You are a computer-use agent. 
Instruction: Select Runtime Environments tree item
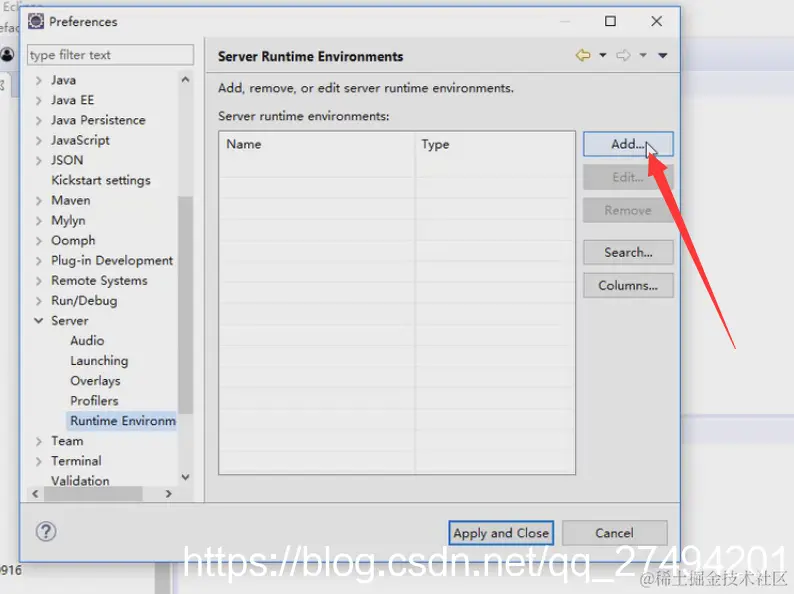(123, 421)
